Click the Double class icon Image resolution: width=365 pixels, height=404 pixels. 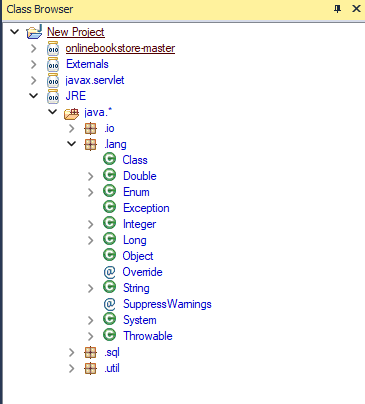coord(109,175)
